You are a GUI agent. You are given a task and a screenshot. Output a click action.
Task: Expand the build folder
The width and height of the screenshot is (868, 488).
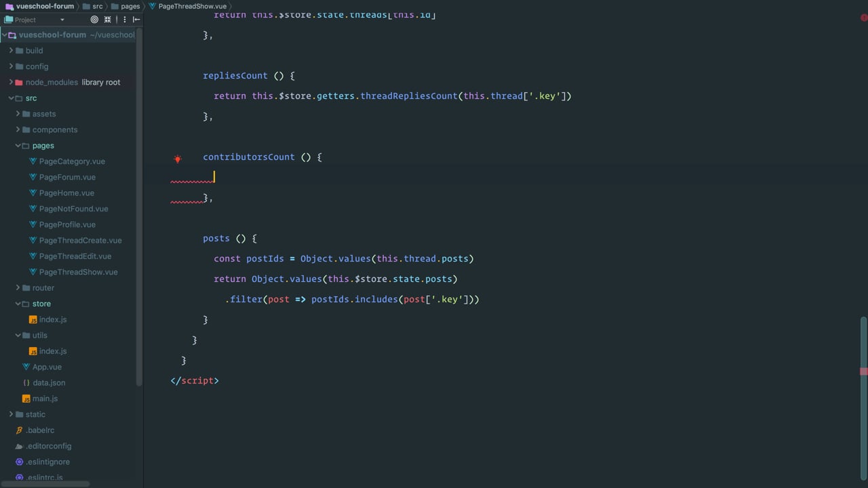(x=11, y=50)
